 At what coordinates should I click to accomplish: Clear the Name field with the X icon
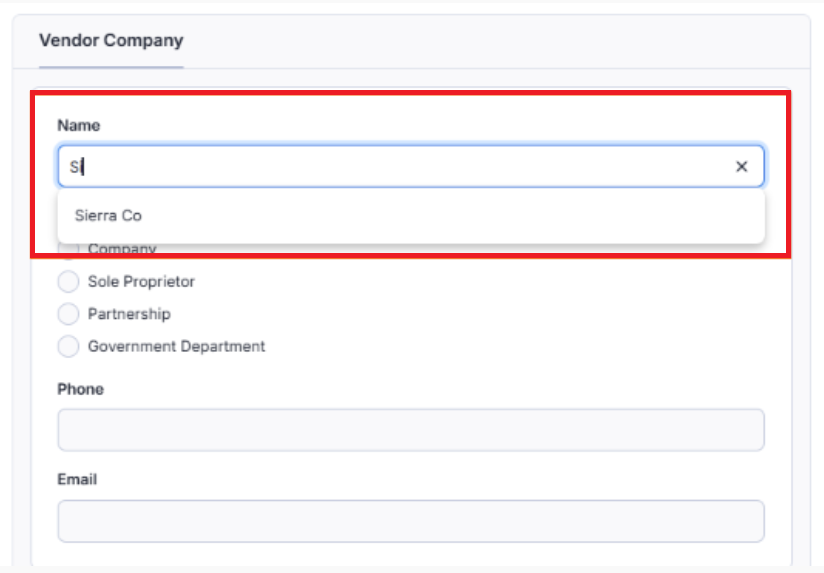(x=741, y=167)
